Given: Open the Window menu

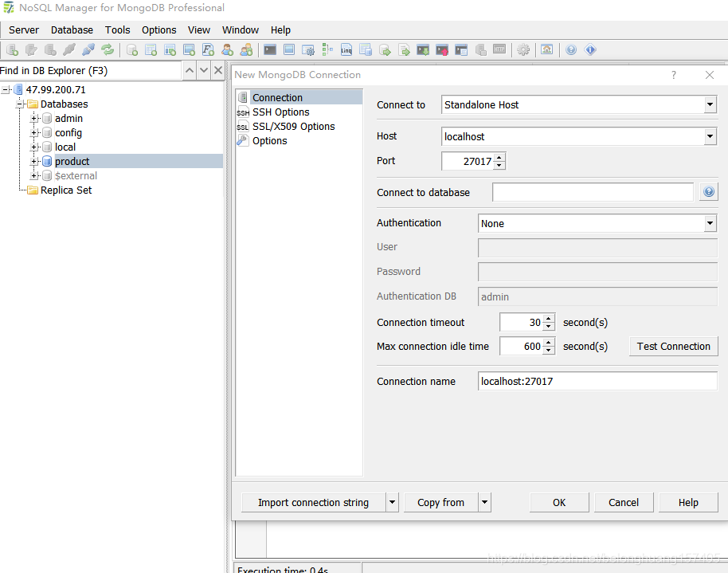Looking at the screenshot, I should (x=240, y=30).
